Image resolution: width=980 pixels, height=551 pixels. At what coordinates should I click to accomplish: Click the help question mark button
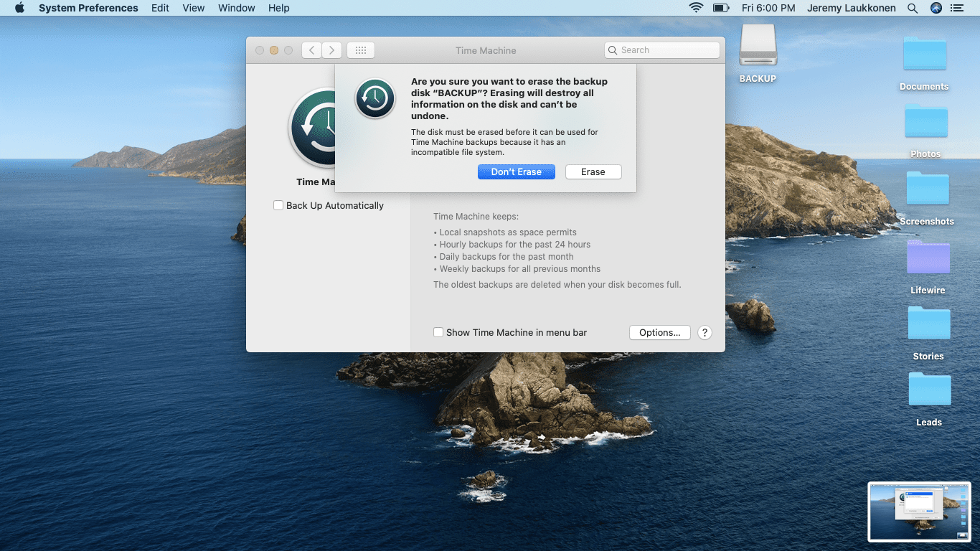click(705, 333)
